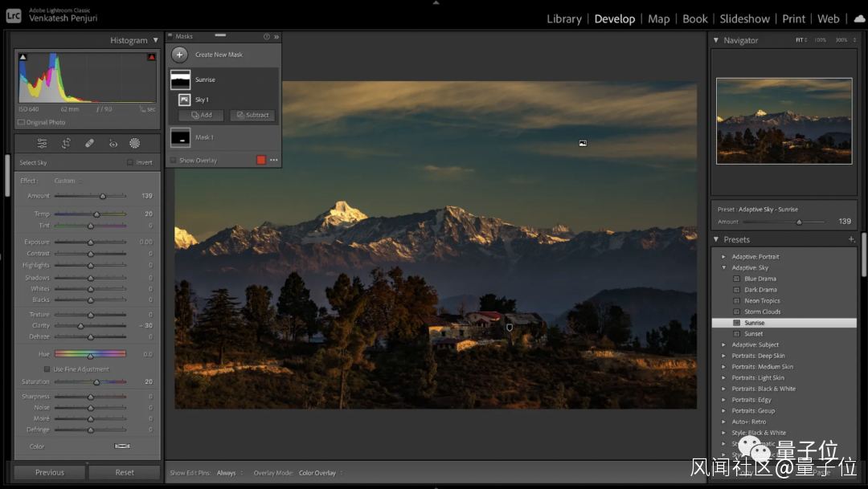Open the Edit sliders tool icon

coord(43,144)
